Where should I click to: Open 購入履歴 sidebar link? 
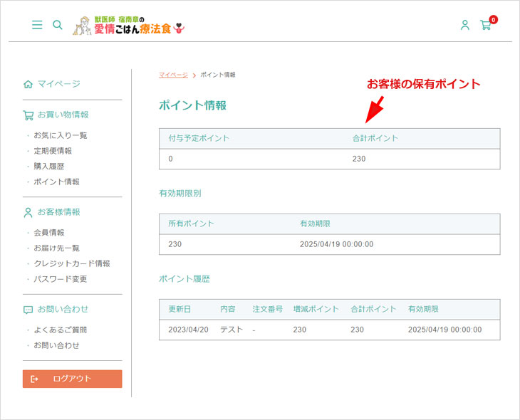click(x=49, y=167)
